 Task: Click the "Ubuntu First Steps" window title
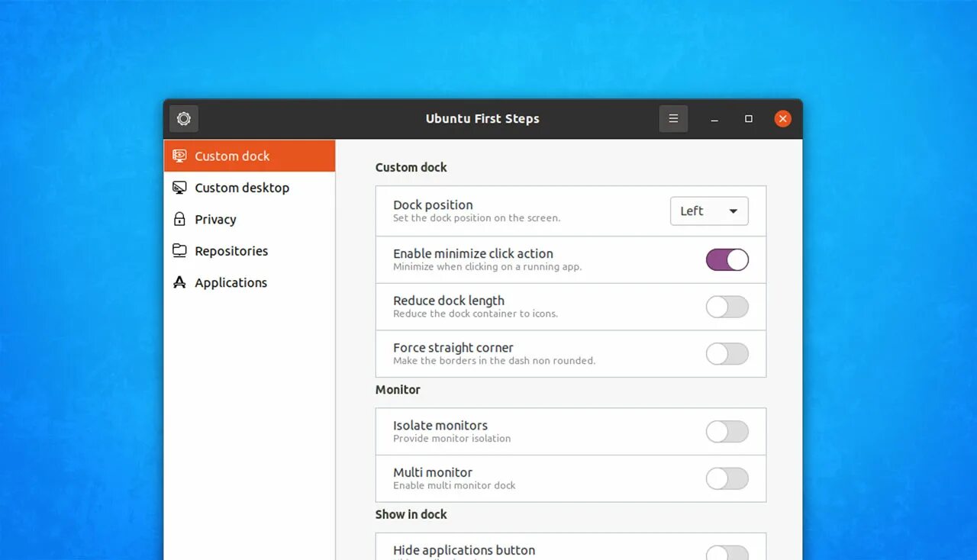pos(482,119)
